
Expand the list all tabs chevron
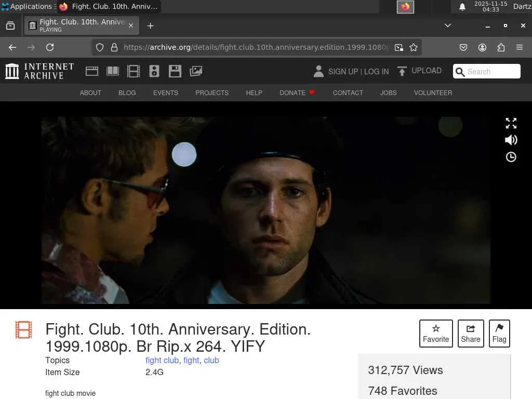pos(448,25)
